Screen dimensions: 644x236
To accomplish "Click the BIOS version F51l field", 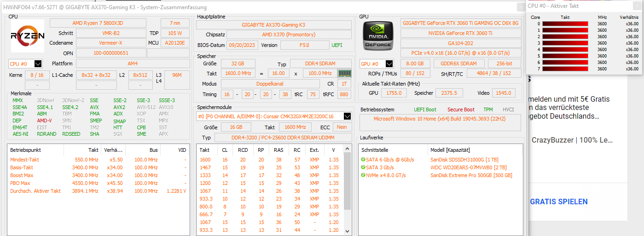I will (304, 45).
